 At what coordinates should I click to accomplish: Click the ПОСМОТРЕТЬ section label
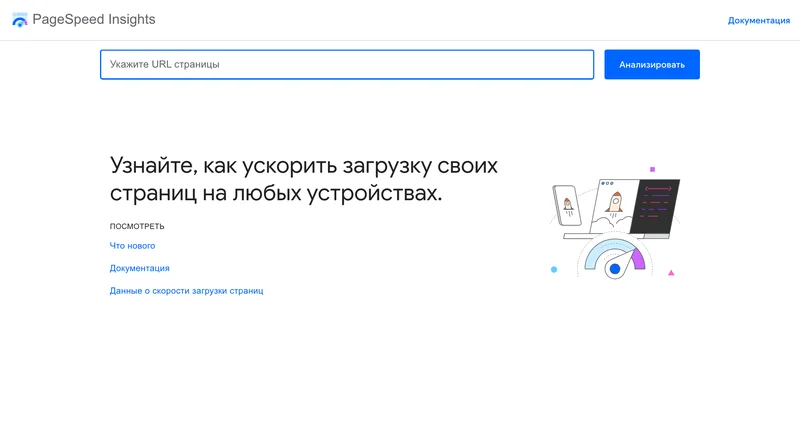point(137,226)
